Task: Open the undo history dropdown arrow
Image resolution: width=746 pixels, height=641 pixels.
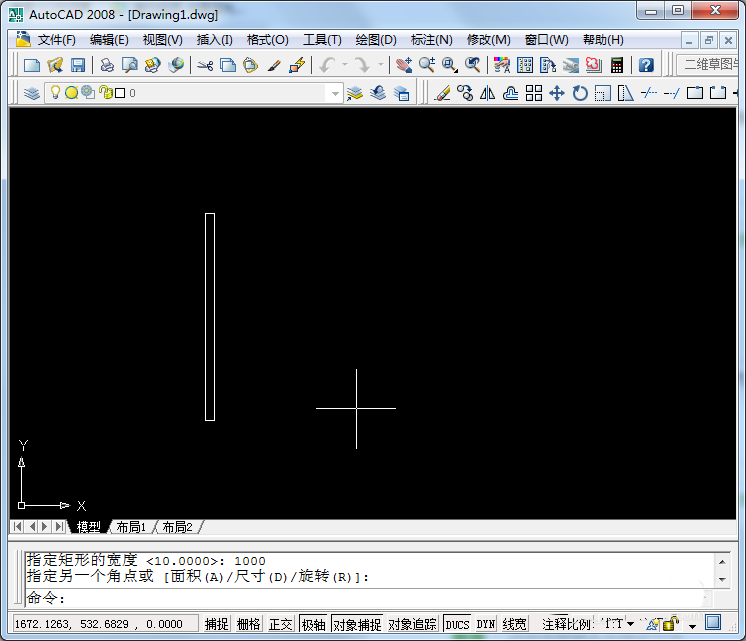Action: [x=345, y=65]
